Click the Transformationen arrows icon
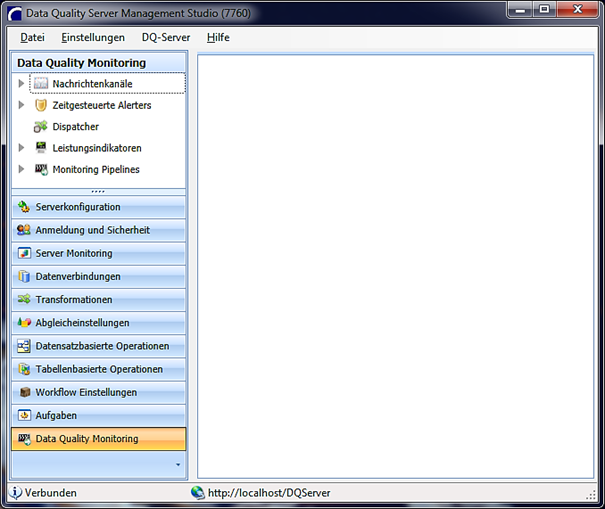Screen dimensions: 605x509 (x=24, y=299)
